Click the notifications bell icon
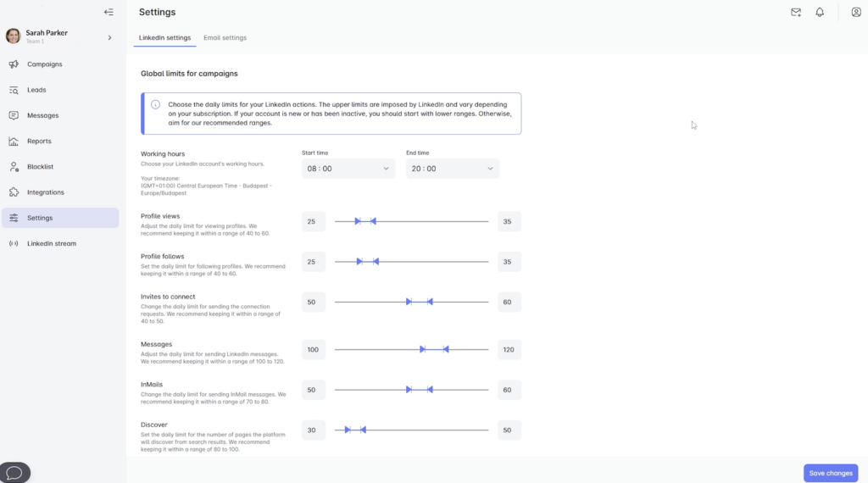 click(x=820, y=13)
